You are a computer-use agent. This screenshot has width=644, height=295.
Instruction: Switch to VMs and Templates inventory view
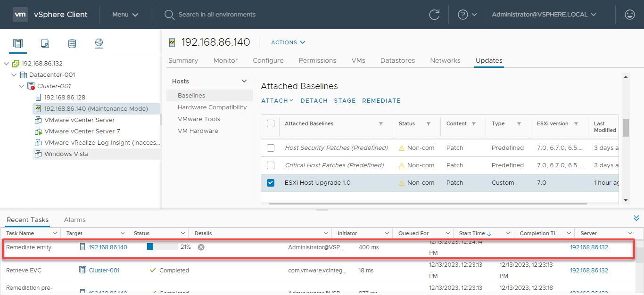pos(45,44)
